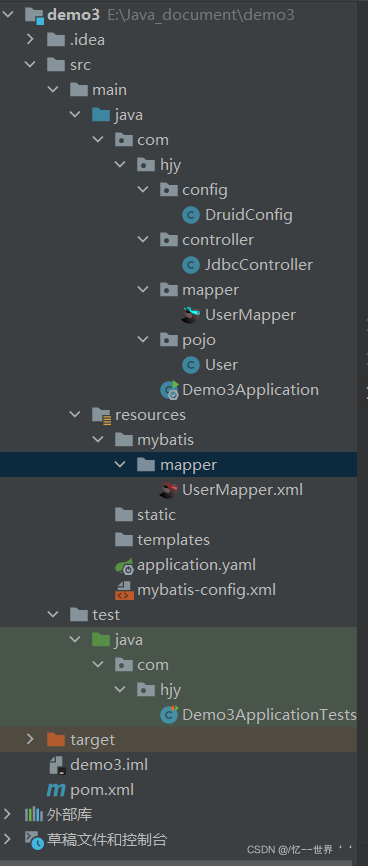
Task: Expand the 草稿文件和控制台 node
Action: click(x=8, y=839)
